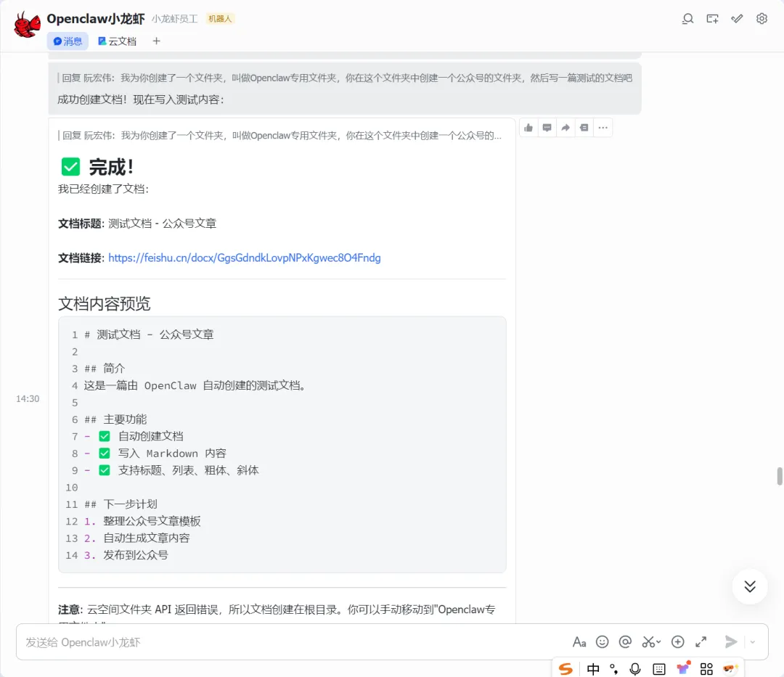
Task: Click the chat vertical scrollbar thumb
Action: 780,476
